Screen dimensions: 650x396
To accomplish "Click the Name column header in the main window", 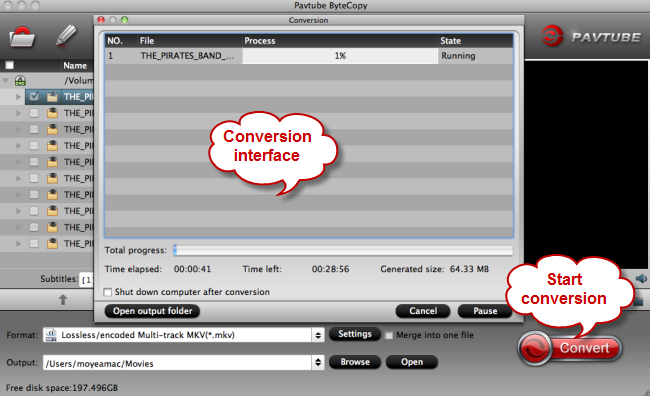I will (75, 66).
